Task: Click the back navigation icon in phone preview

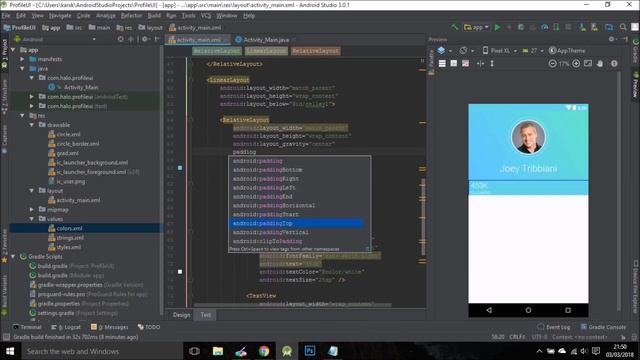Action: pos(489,310)
